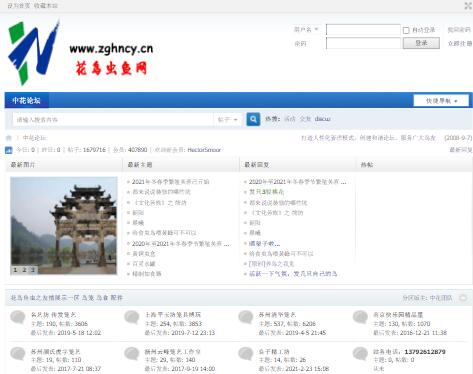
Task: Open the quick navigation dropdown
Action: pyautogui.click(x=441, y=101)
